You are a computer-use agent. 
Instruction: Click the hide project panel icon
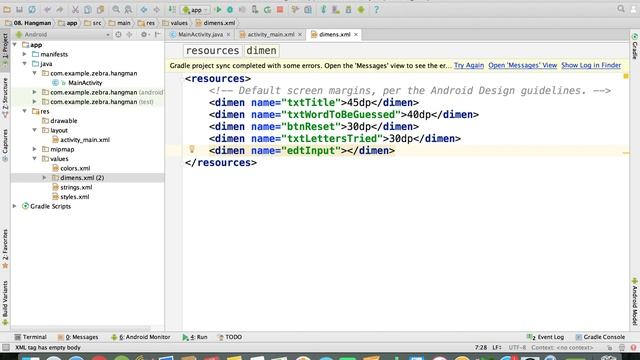(157, 35)
